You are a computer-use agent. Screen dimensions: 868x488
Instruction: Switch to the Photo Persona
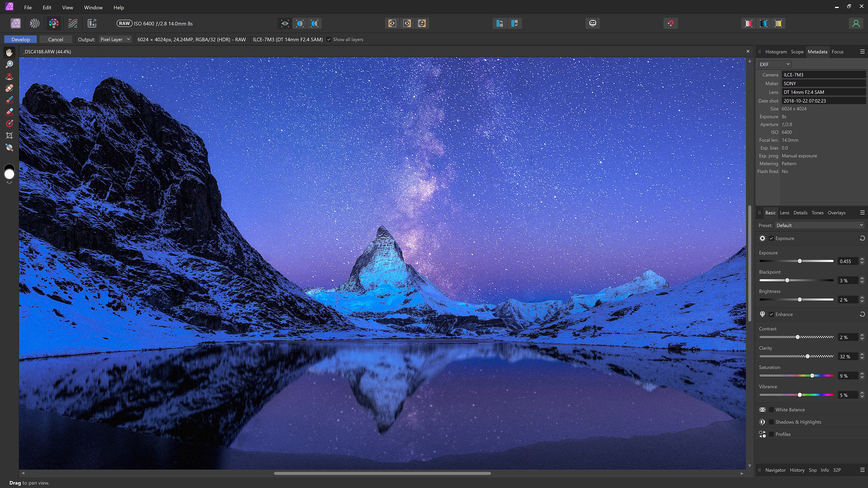(16, 23)
